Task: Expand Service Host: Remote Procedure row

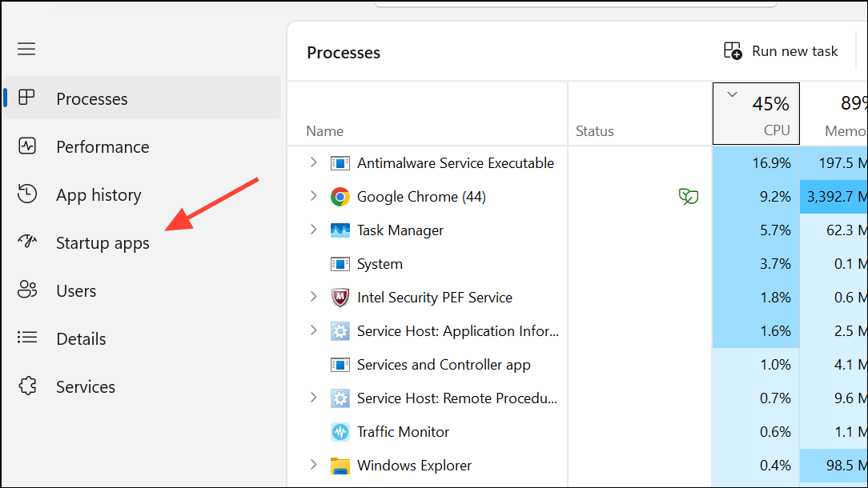Action: [x=313, y=398]
